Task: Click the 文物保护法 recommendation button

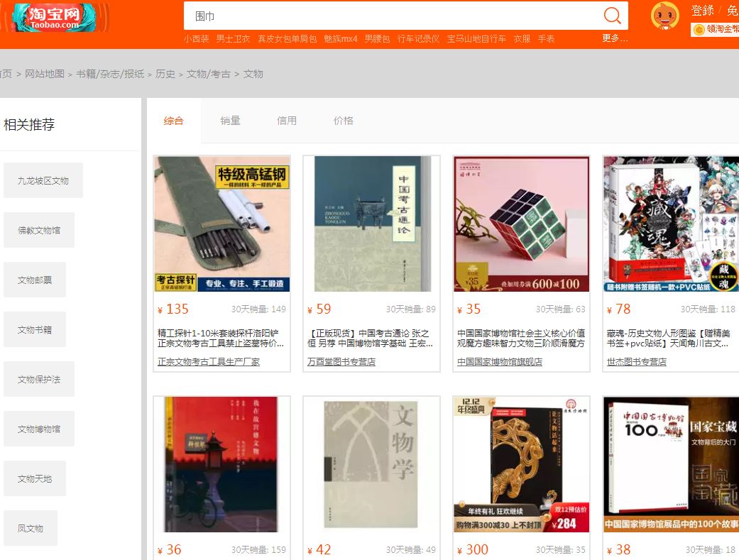Action: pyautogui.click(x=39, y=379)
